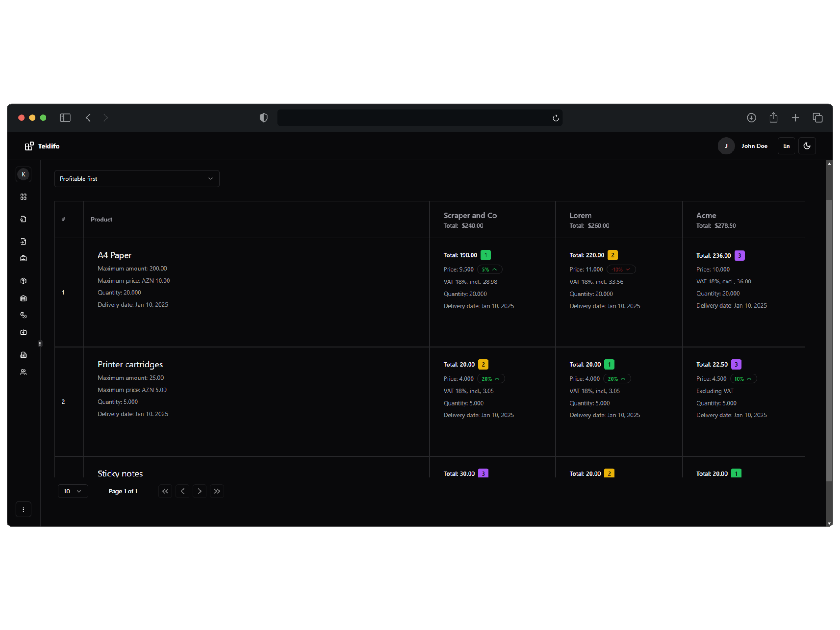Open the Profitable first sort dropdown

(136, 178)
